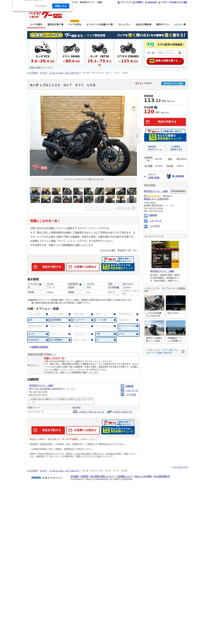Click the sitemap icon in the top bar

point(119,2)
